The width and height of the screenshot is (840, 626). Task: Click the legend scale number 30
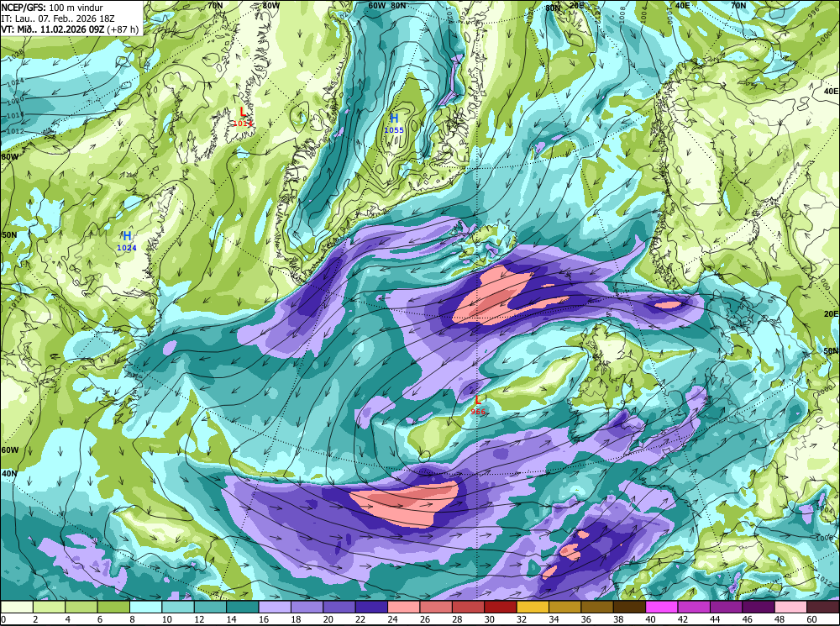[489, 619]
